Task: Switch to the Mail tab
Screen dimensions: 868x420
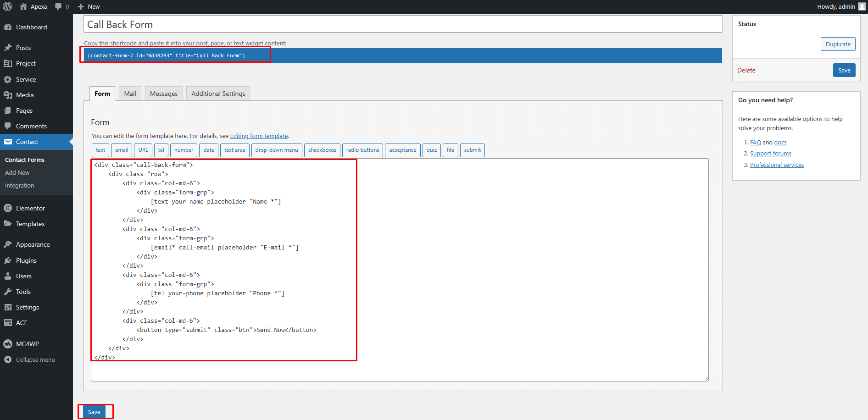Action: coord(130,94)
